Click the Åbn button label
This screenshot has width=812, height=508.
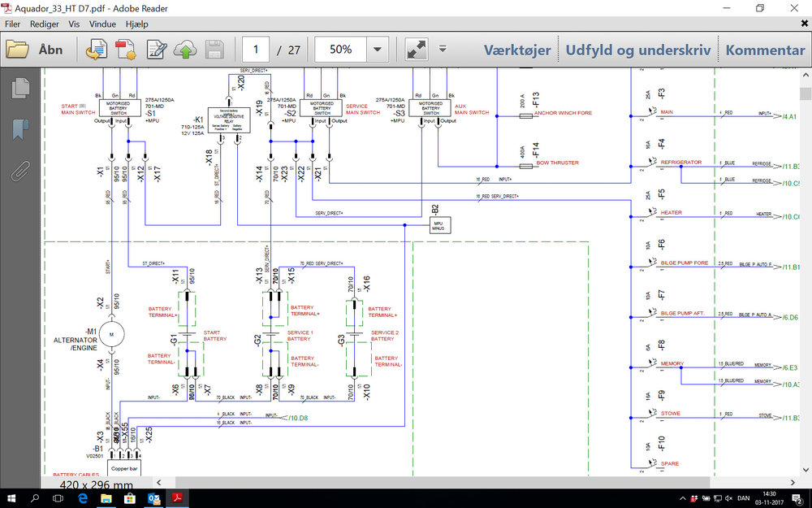click(x=50, y=50)
